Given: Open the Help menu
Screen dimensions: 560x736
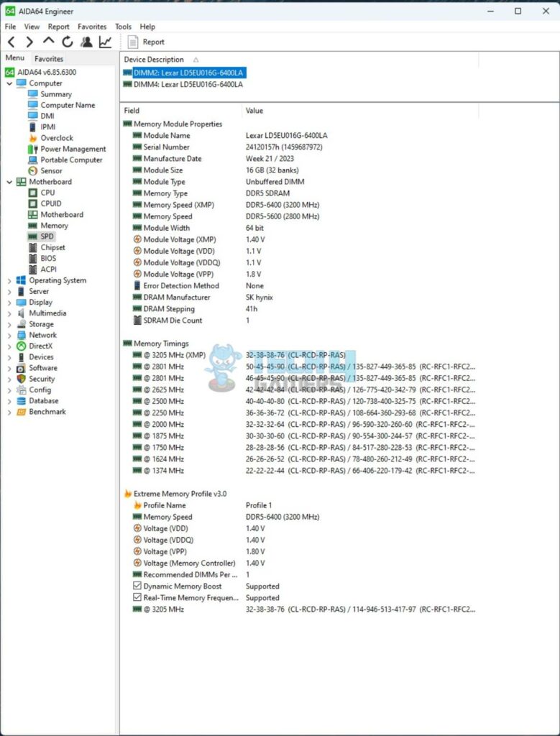Looking at the screenshot, I should tap(147, 27).
